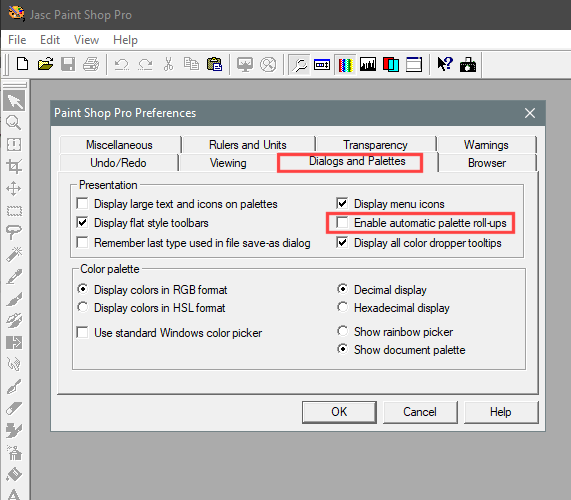Select Show document palette

point(342,349)
